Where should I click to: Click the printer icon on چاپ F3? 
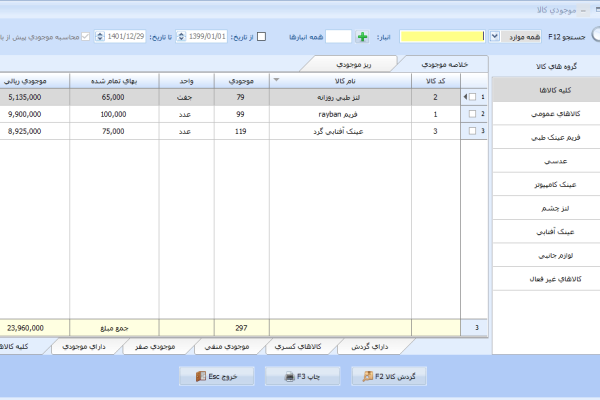pyautogui.click(x=290, y=377)
